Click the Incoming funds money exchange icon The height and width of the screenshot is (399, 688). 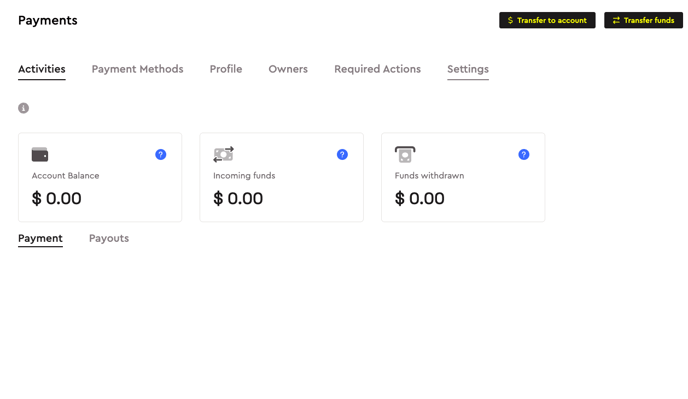pos(223,155)
